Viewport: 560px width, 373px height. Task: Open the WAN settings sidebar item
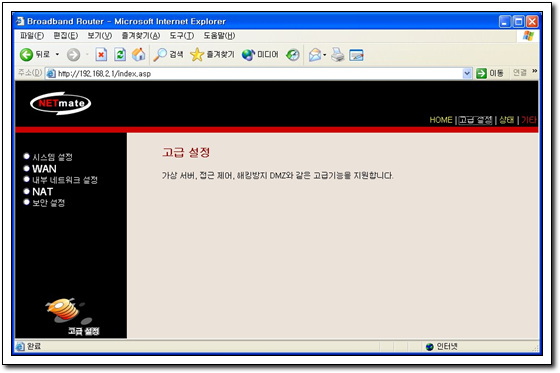[x=44, y=169]
